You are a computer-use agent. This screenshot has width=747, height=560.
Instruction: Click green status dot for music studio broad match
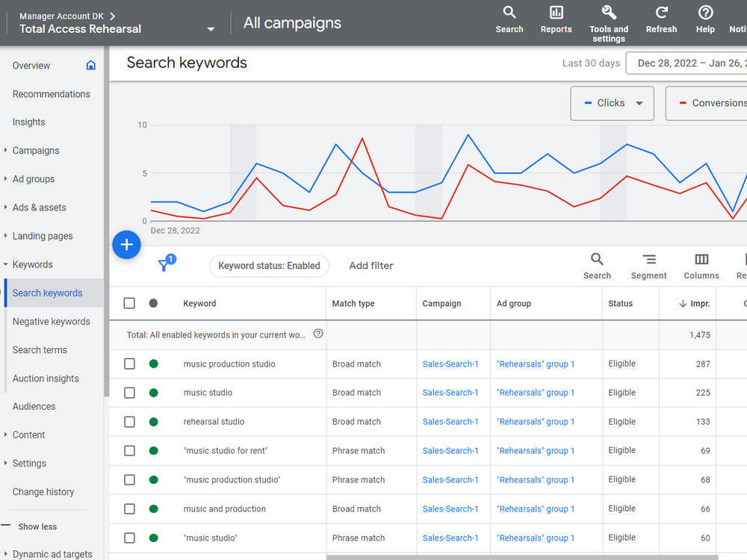click(153, 393)
